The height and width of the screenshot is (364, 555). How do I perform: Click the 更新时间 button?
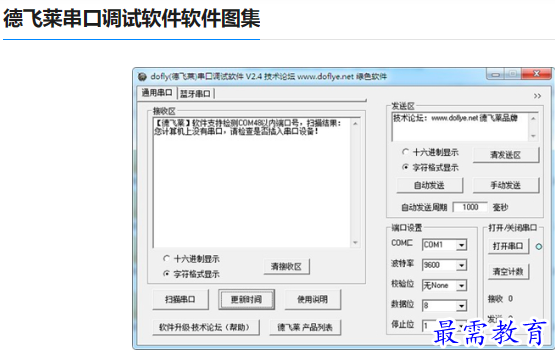click(x=246, y=300)
